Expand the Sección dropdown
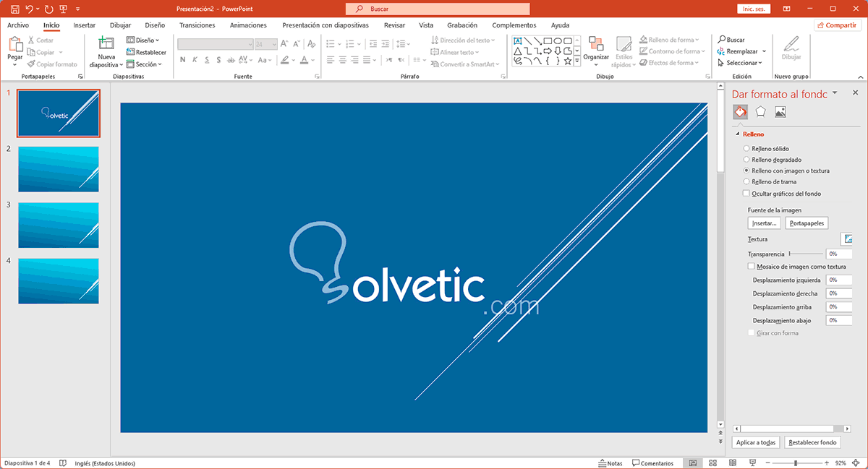868x469 pixels. 144,64
